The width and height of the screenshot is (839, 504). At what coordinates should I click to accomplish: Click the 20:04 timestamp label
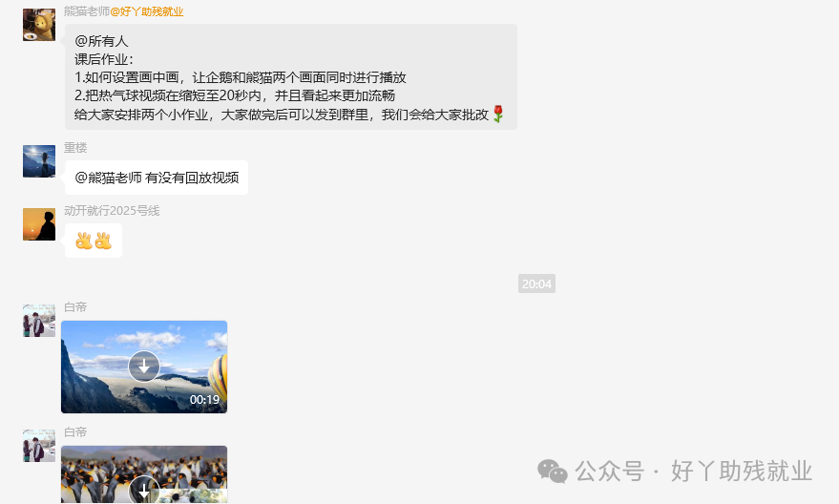pos(536,284)
